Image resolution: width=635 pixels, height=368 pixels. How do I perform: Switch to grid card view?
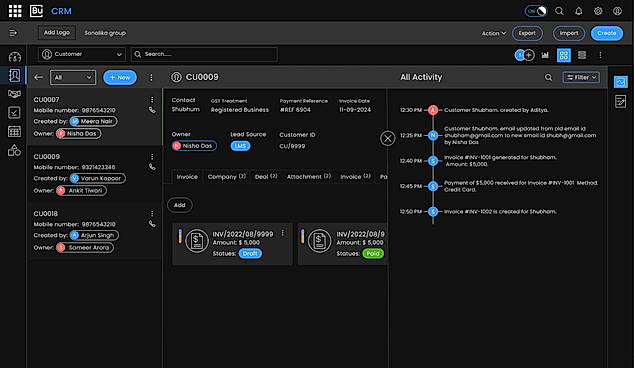point(564,55)
